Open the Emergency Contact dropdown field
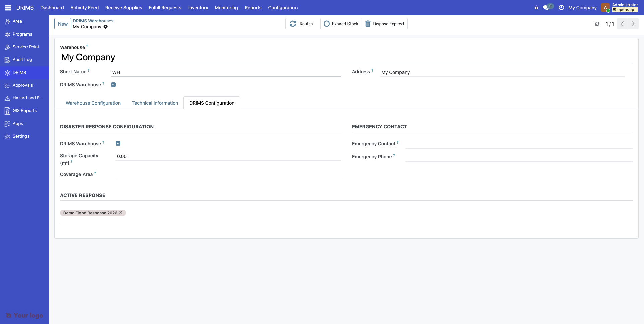 pos(519,144)
